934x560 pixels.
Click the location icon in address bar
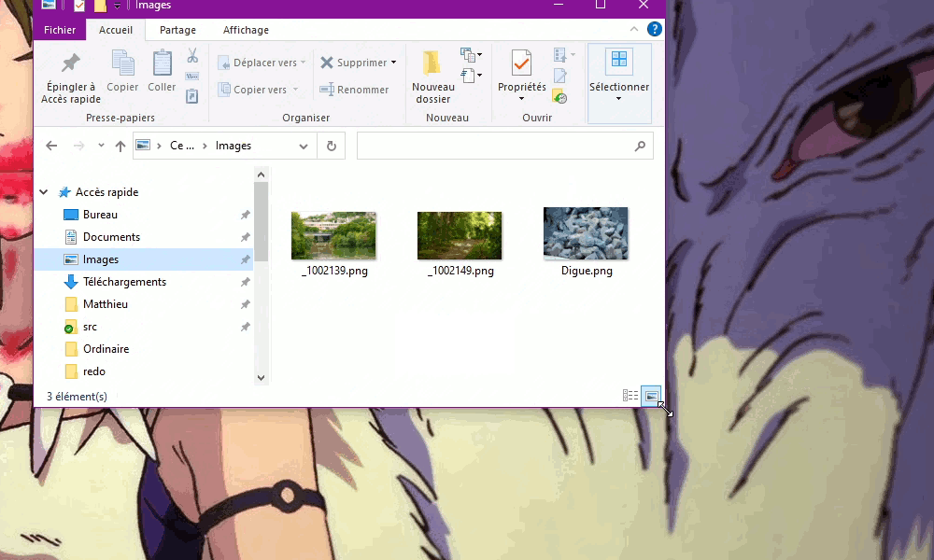pyautogui.click(x=143, y=146)
